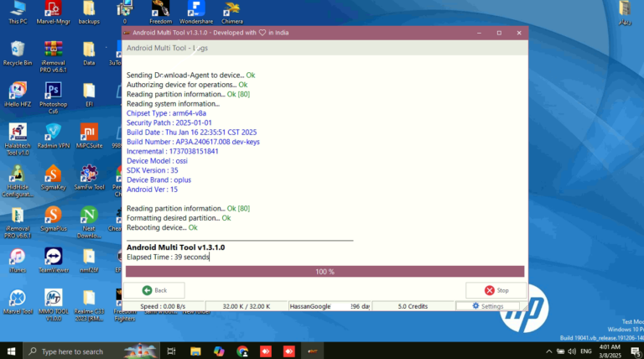Select the Device Model : ossi line
644x359 pixels.
157,161
